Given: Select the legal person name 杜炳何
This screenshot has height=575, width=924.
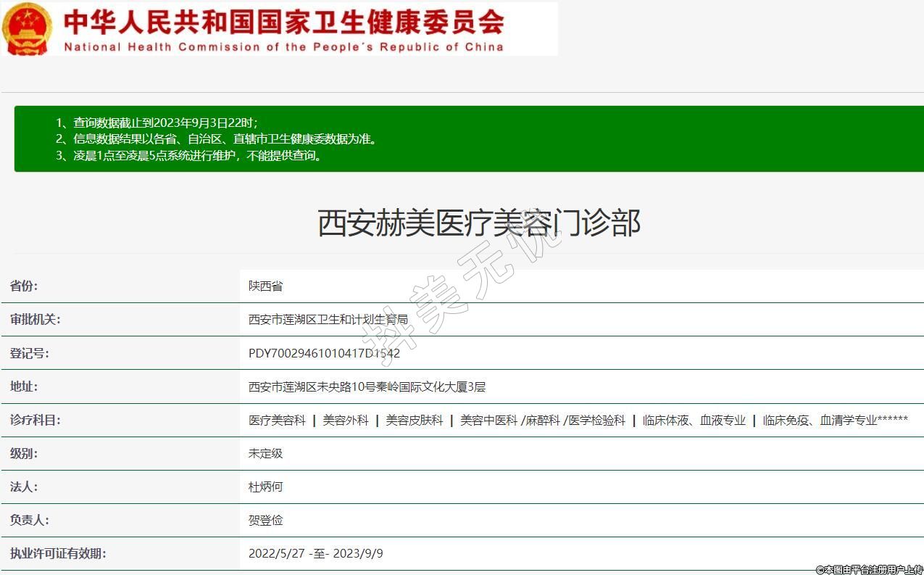Looking at the screenshot, I should click(265, 487).
